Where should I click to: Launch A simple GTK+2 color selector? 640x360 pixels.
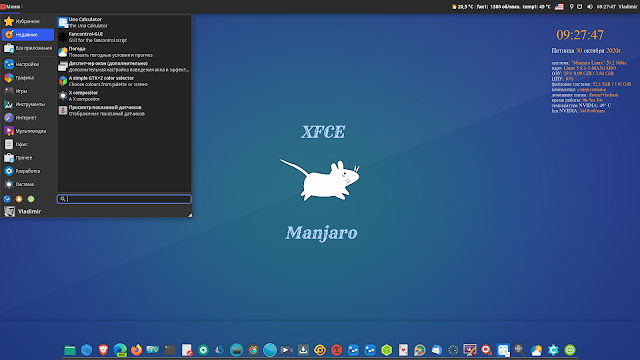(124, 81)
